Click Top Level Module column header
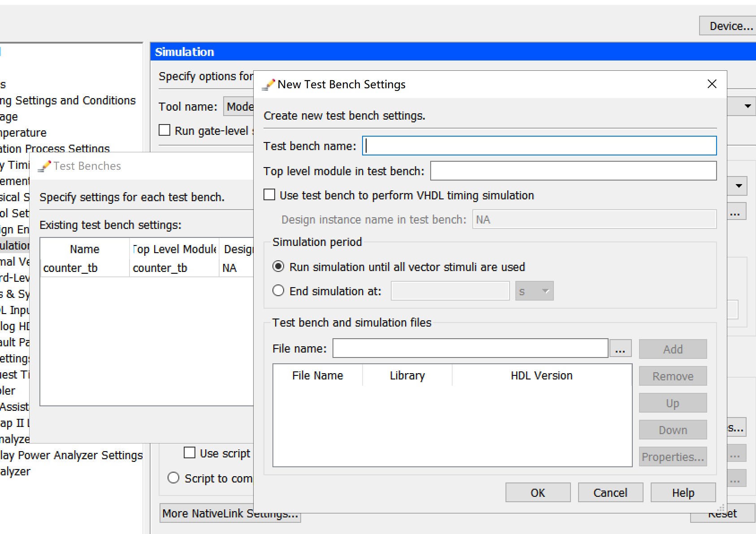Image resolution: width=756 pixels, height=534 pixels. pyautogui.click(x=174, y=249)
